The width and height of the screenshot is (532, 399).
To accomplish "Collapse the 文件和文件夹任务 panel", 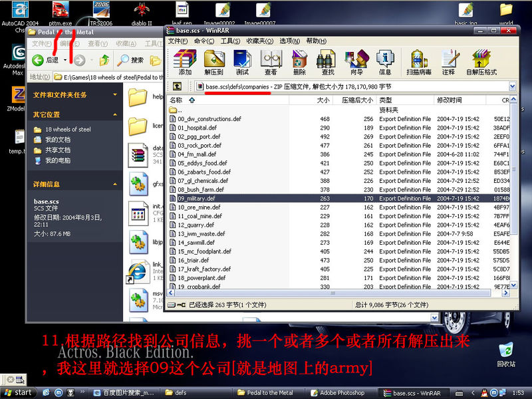I will (115, 94).
